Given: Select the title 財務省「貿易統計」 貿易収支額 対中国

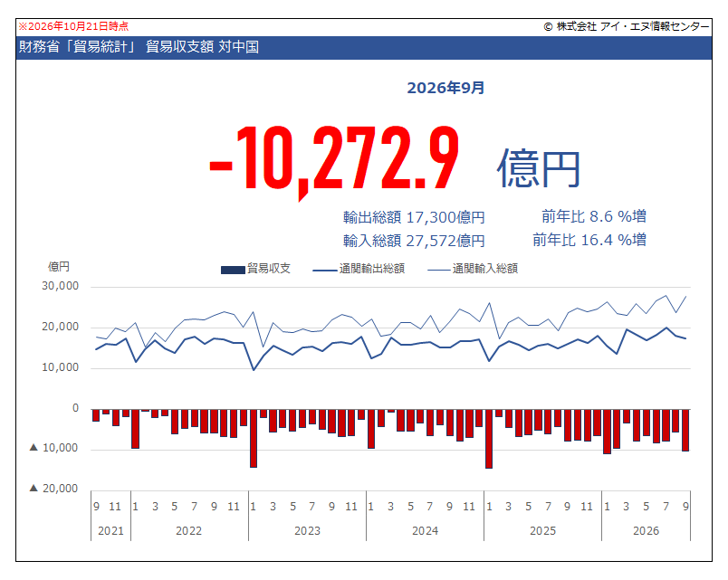Looking at the screenshot, I should click(x=139, y=47).
